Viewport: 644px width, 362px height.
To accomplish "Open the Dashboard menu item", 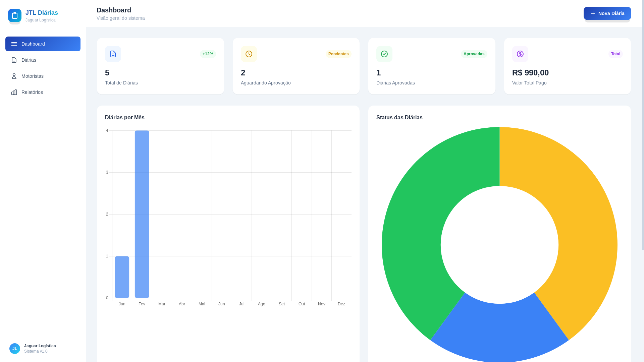I will click(x=43, y=44).
